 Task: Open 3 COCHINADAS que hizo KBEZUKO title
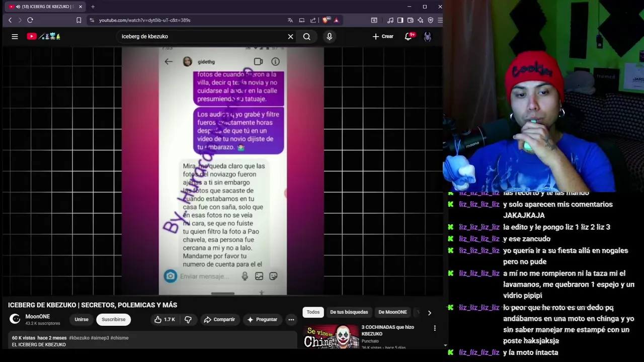pos(387,330)
